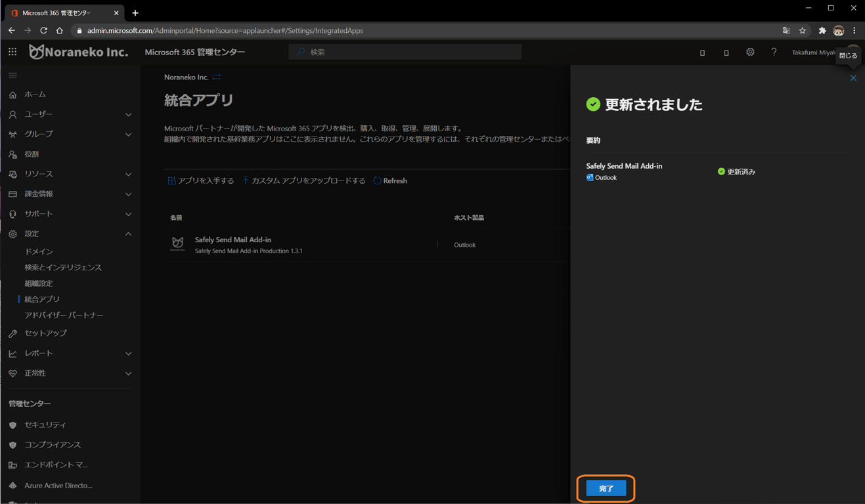Open header settings gear icon
865x504 pixels.
click(750, 52)
